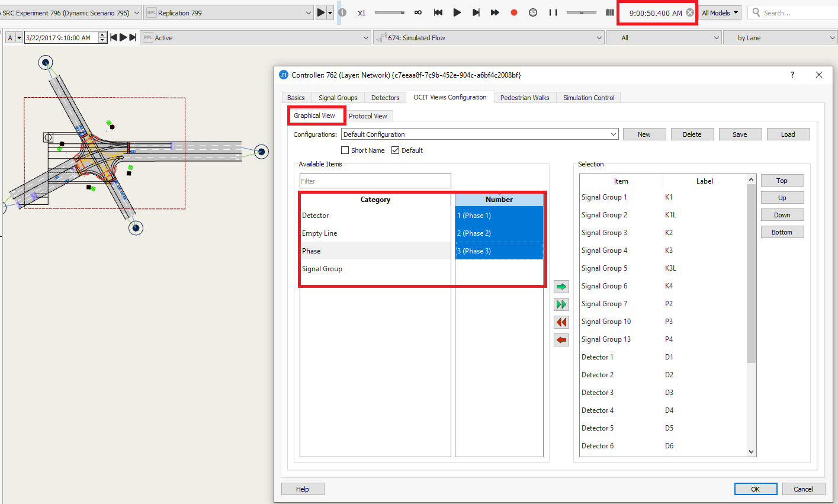The image size is (838, 504).
Task: Click the Filter input field
Action: coord(375,181)
